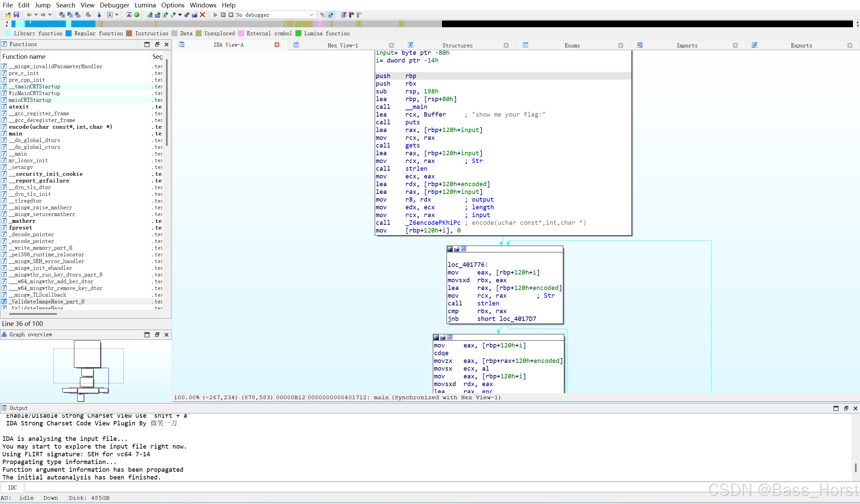This screenshot has width=860, height=504.
Task: Click node color icon in loc_401776 block
Action: point(450,249)
